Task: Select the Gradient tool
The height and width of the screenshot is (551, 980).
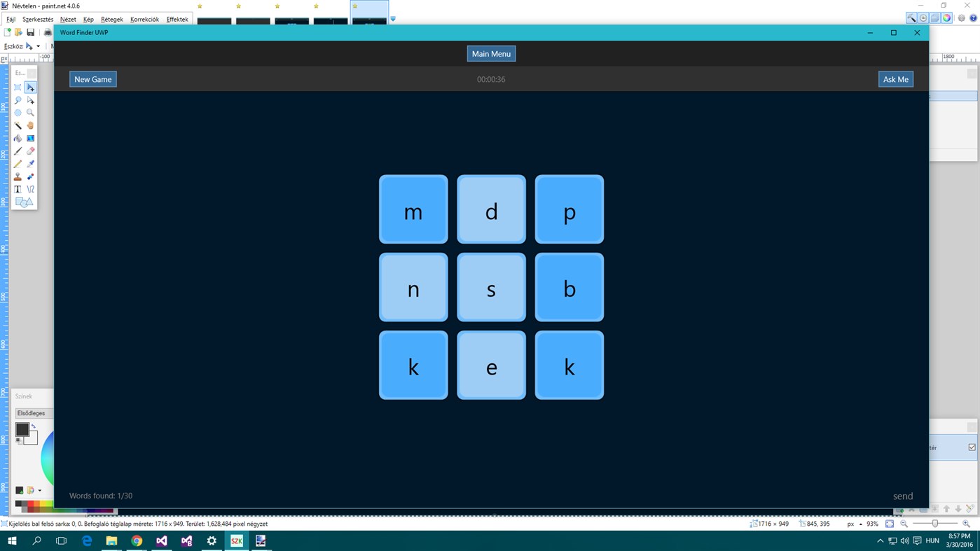Action: [x=30, y=138]
